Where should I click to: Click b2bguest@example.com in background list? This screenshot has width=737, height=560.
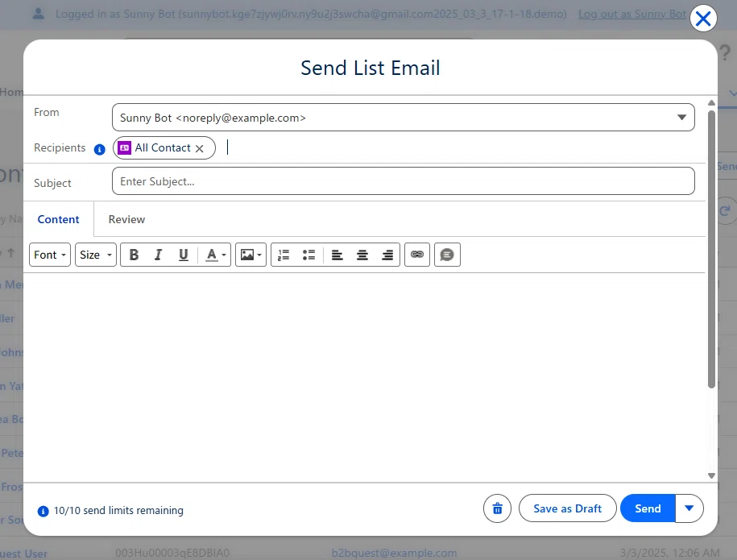(394, 554)
